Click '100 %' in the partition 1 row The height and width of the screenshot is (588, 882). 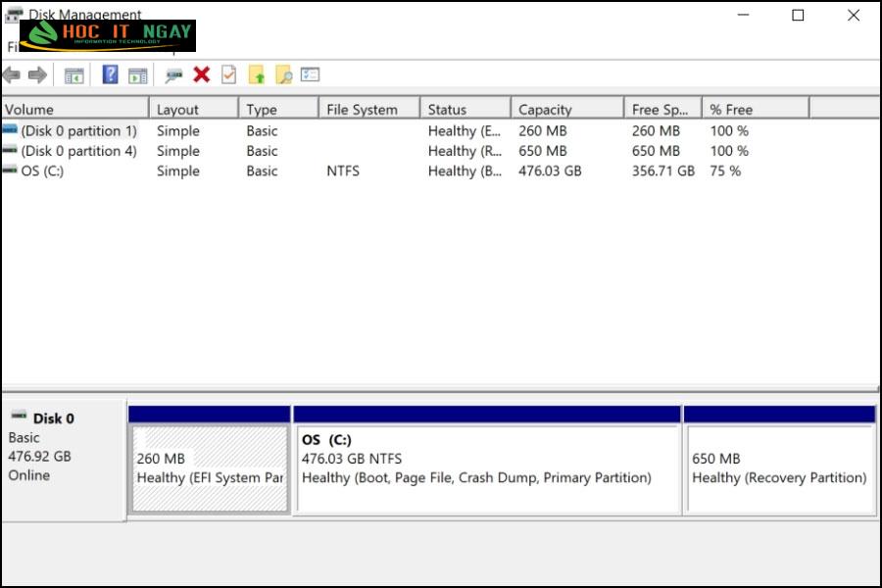(729, 131)
